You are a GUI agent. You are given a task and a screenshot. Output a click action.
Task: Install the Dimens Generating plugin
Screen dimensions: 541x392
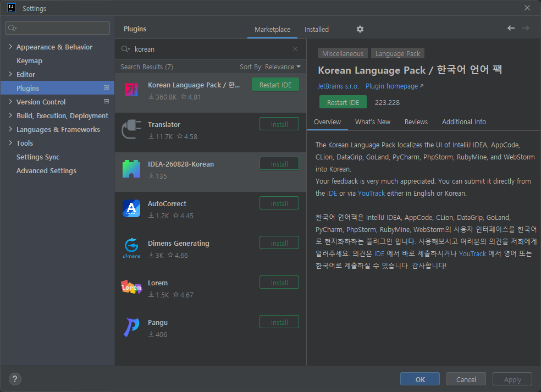click(279, 243)
